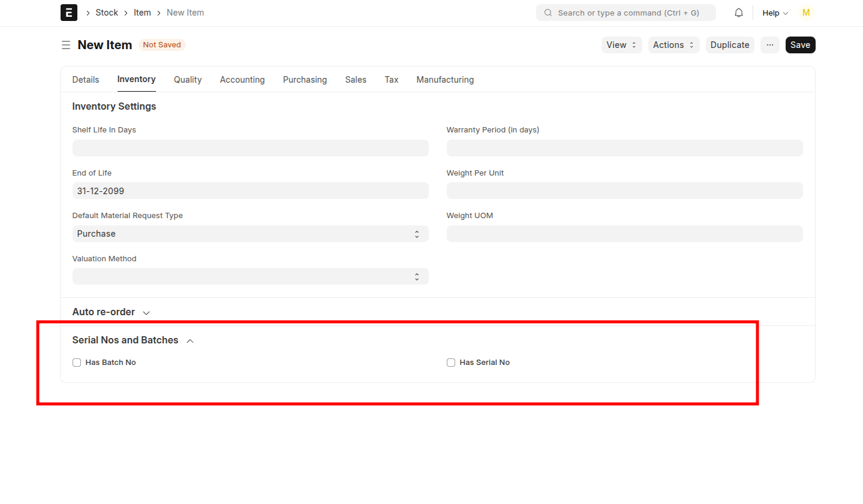Open the Valuation Method dropdown

[x=251, y=276]
